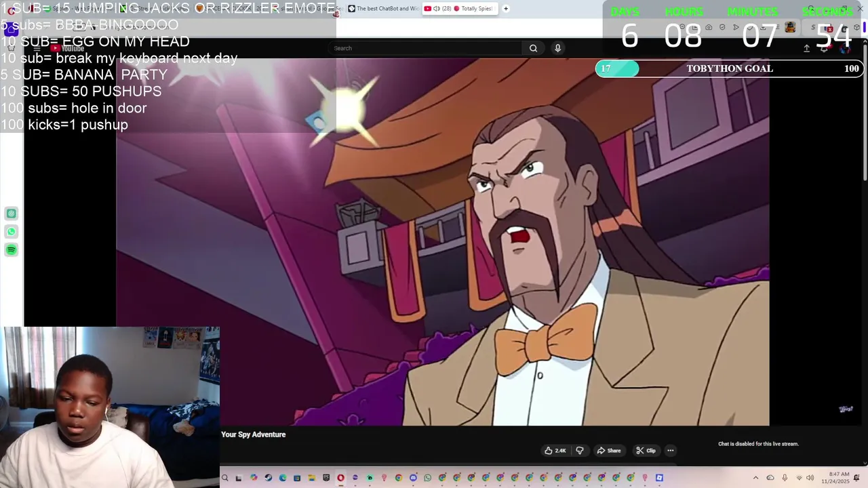
Task: Click the chat disabled notice text
Action: 758,444
